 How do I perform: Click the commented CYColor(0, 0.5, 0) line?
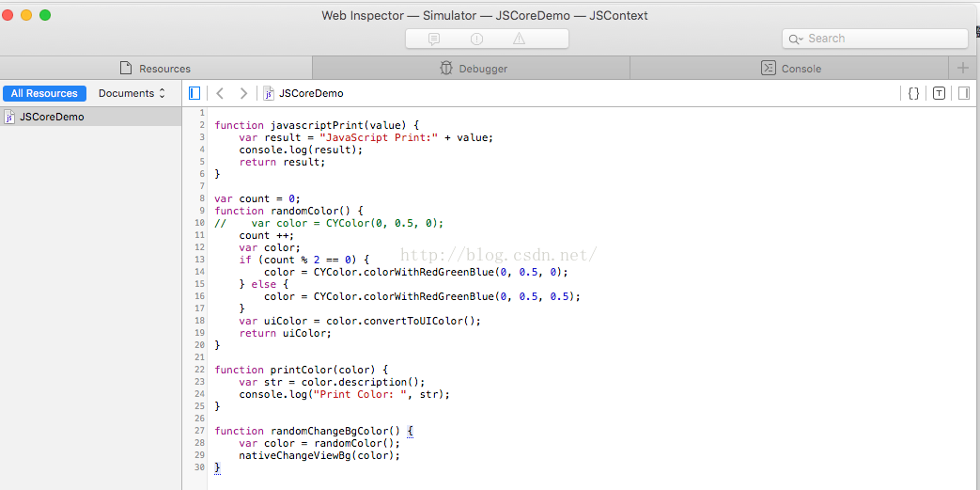[329, 224]
